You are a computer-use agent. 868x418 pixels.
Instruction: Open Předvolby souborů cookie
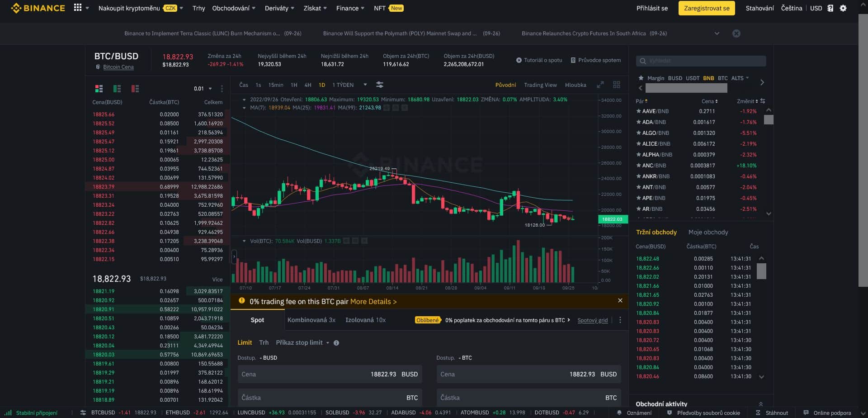(x=703, y=413)
